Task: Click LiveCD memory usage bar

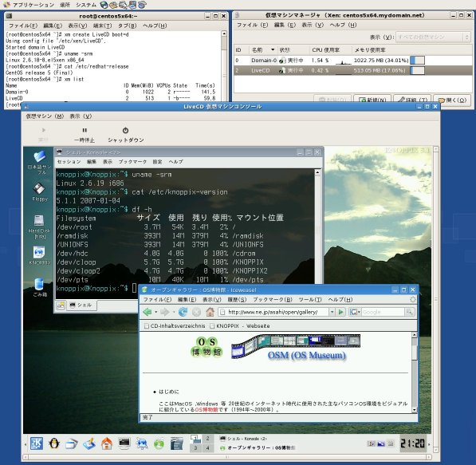Action: 417,70
